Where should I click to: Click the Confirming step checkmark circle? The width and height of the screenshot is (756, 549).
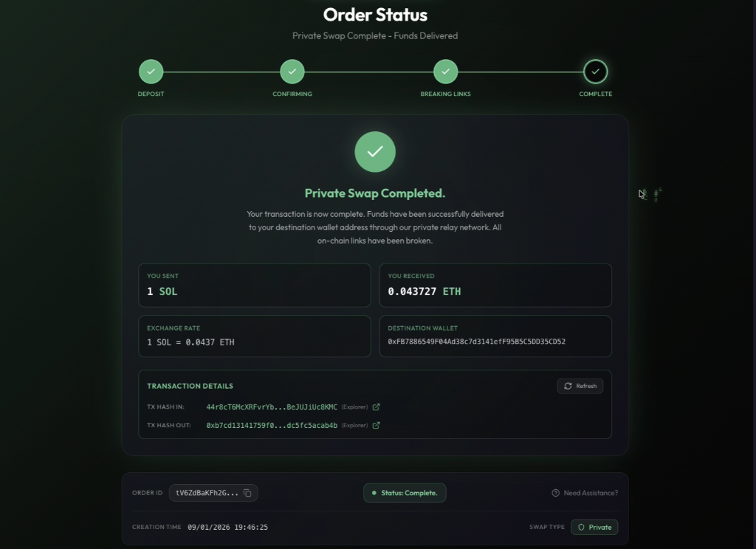pos(292,72)
